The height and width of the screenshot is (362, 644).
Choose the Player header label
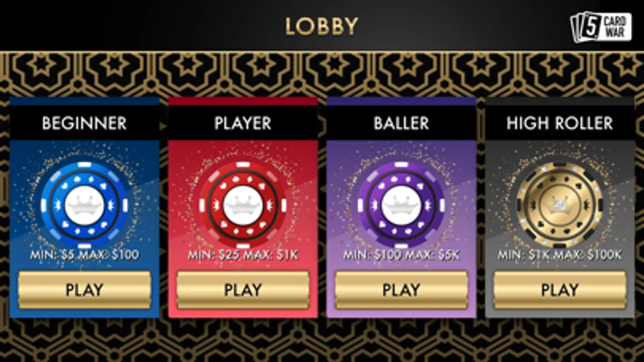pyautogui.click(x=243, y=123)
